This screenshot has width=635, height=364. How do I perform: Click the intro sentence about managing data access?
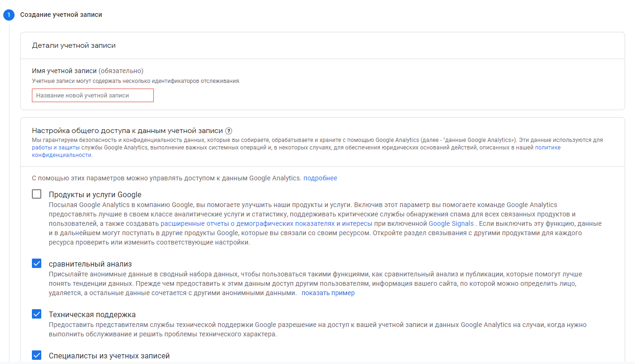click(x=166, y=178)
